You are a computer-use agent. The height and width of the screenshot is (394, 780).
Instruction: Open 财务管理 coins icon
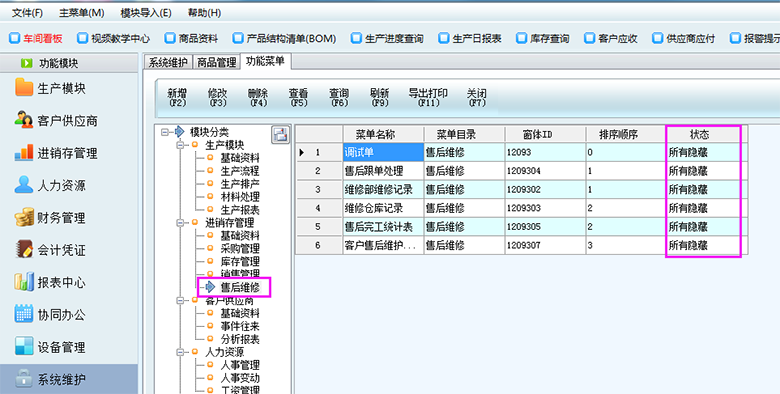click(x=24, y=217)
